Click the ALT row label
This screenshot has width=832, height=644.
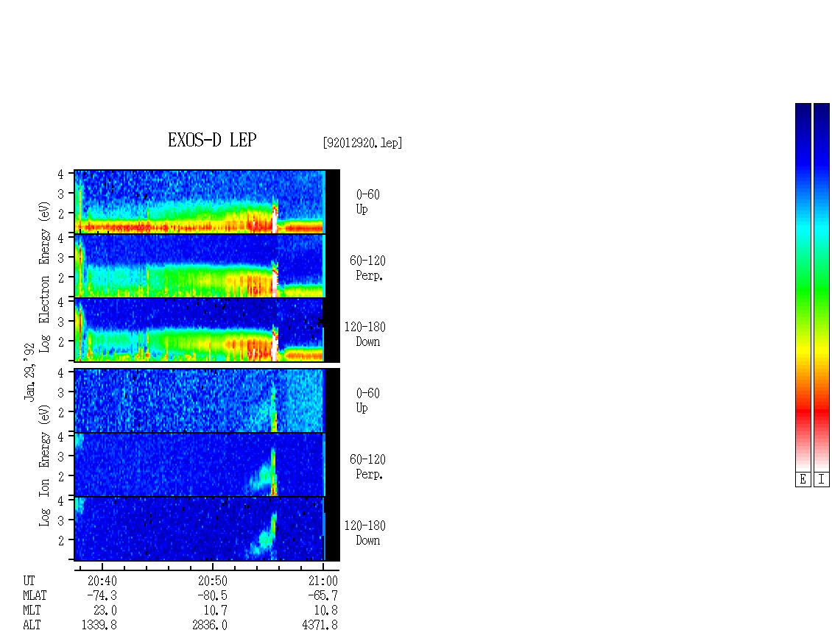tap(32, 626)
